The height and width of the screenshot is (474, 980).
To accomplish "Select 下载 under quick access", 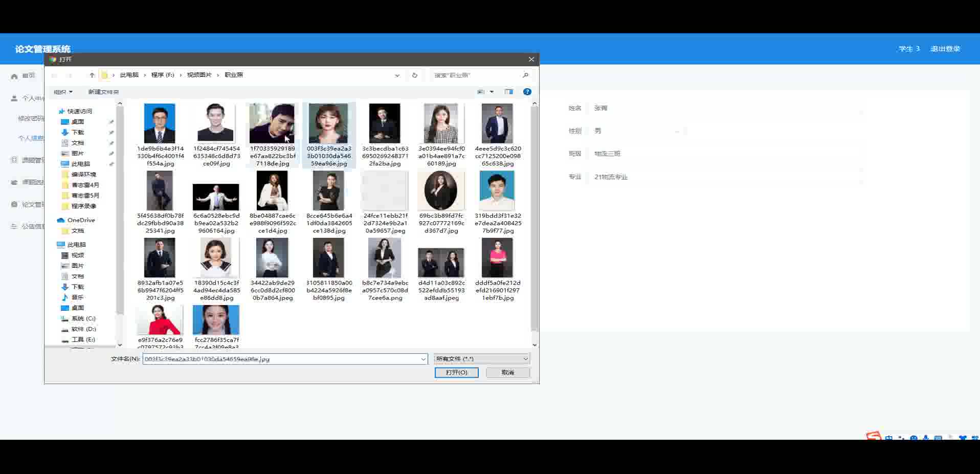I will 72,133.
